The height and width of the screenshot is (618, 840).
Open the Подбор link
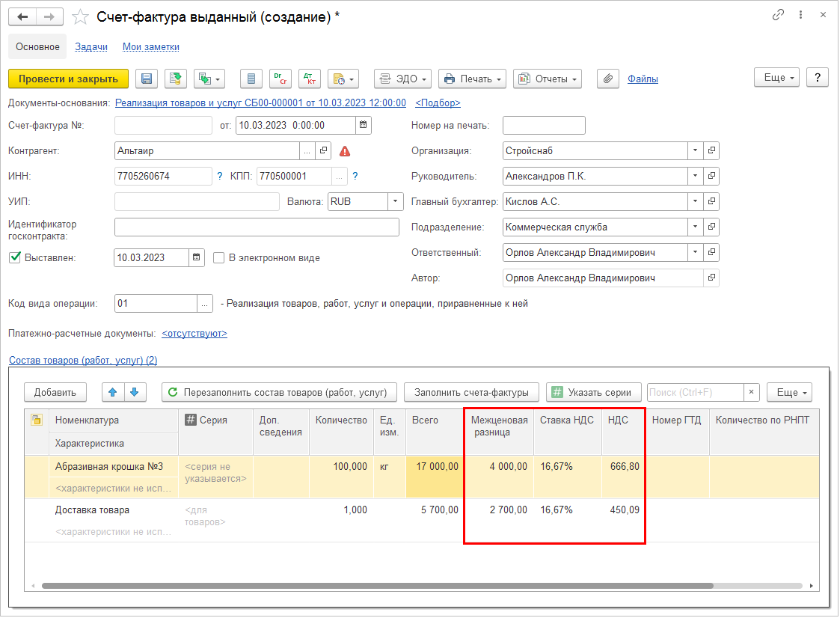(x=438, y=103)
